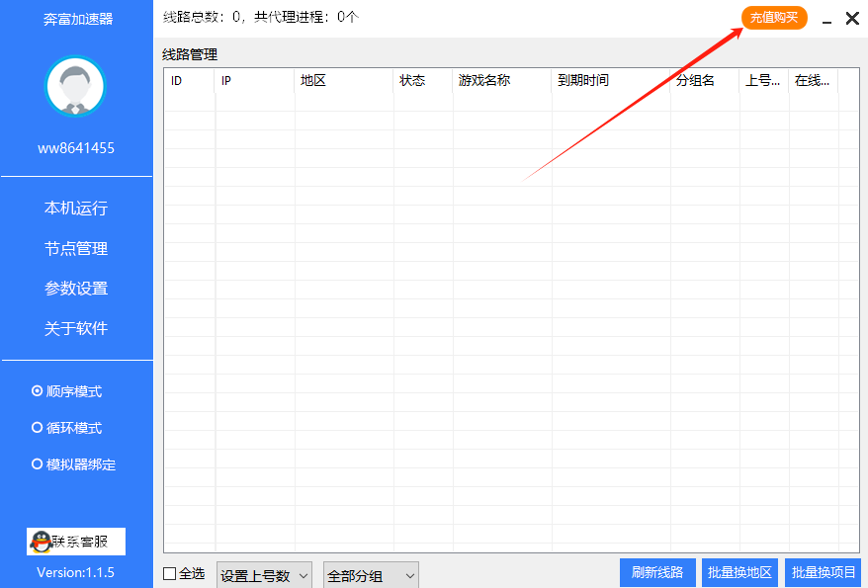
Task: Open 本机运行 menu item
Action: pyautogui.click(x=76, y=208)
